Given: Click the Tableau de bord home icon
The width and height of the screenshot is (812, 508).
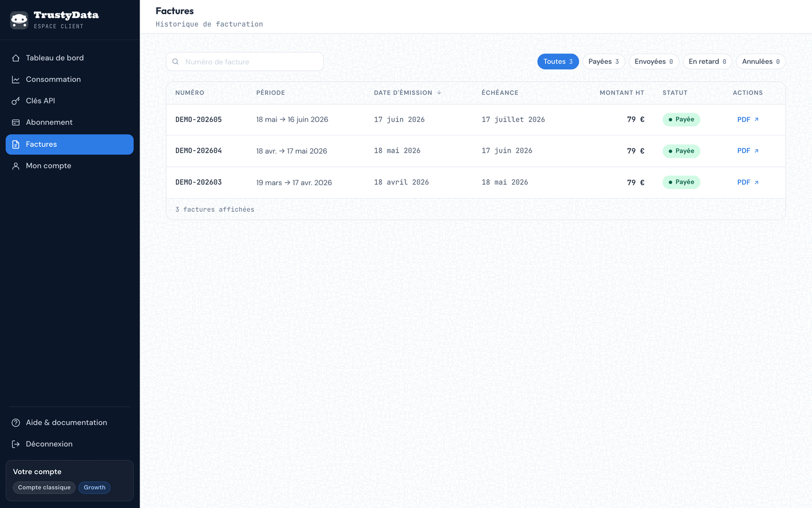Looking at the screenshot, I should (x=16, y=58).
